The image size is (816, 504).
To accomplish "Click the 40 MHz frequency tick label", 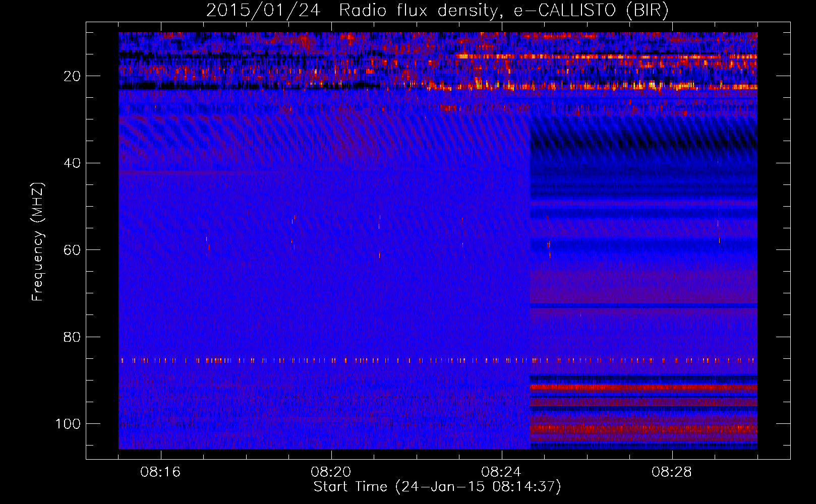I will pyautogui.click(x=72, y=163).
